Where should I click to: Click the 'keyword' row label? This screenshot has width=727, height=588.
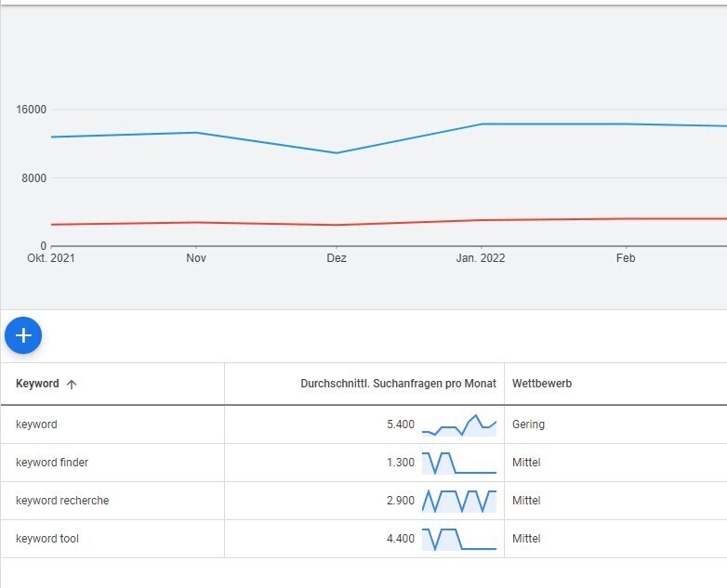pos(36,425)
